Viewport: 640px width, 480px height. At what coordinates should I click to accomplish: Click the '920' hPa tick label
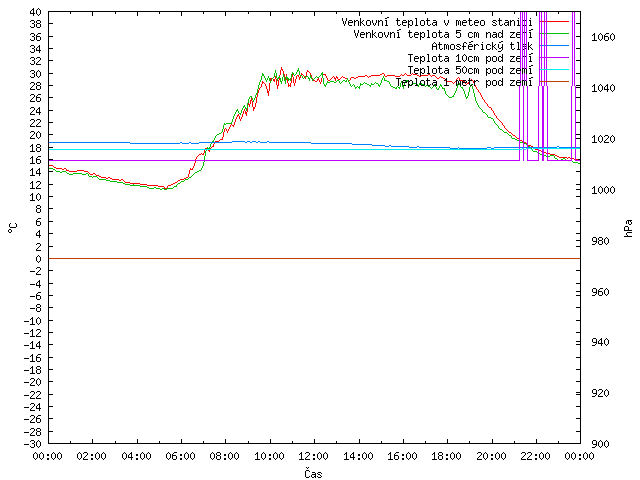(600, 393)
